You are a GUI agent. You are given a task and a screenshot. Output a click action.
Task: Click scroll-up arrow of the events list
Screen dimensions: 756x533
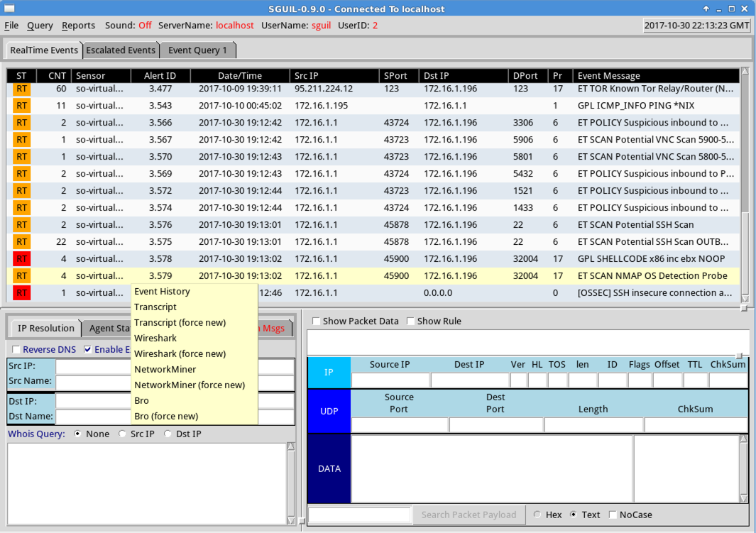[x=745, y=71]
